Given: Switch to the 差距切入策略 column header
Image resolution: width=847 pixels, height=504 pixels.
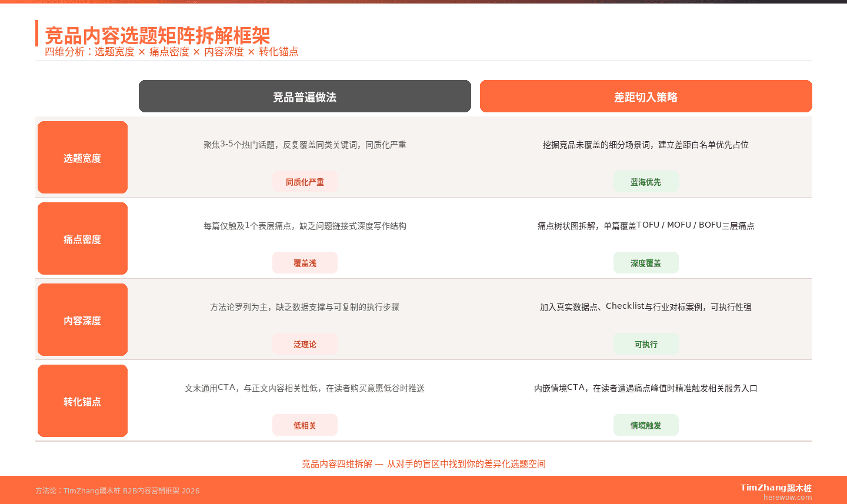Looking at the screenshot, I should coord(646,96).
